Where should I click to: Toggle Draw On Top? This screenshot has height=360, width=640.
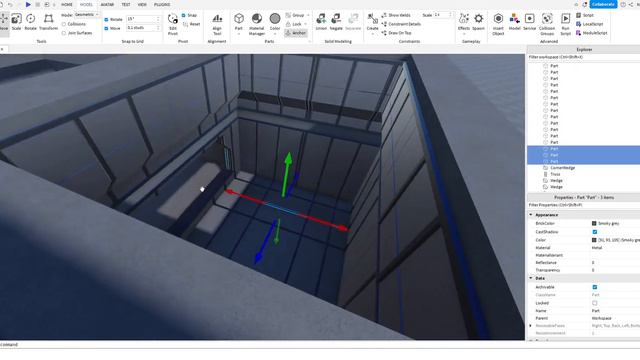tap(396, 33)
